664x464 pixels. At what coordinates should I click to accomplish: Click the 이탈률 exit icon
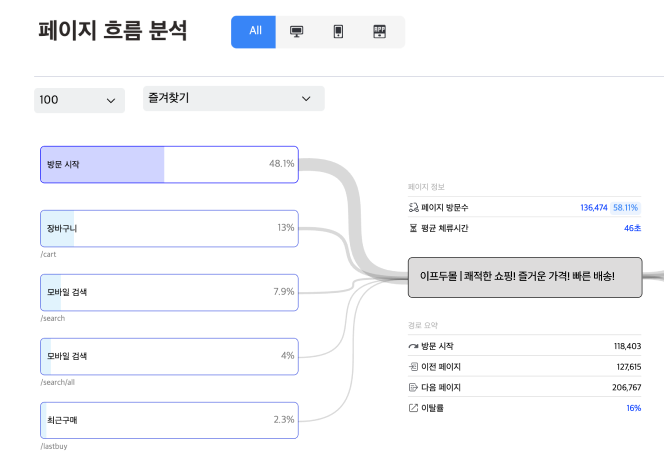(x=413, y=408)
